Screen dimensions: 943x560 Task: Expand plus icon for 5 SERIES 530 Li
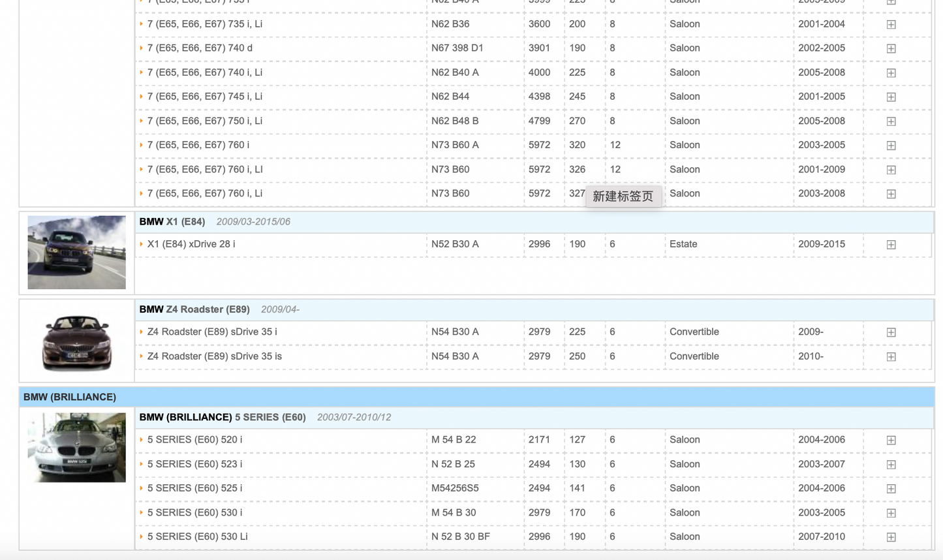(x=891, y=537)
